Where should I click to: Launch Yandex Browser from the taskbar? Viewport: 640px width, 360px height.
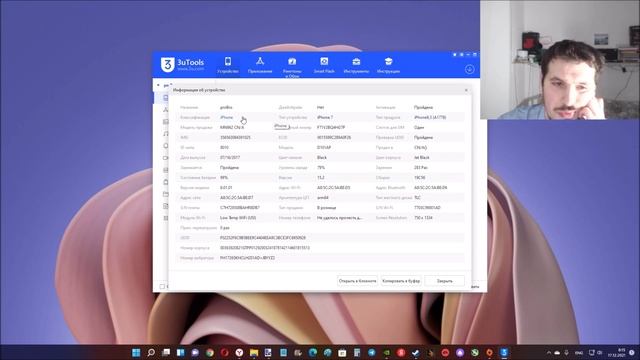(239, 352)
